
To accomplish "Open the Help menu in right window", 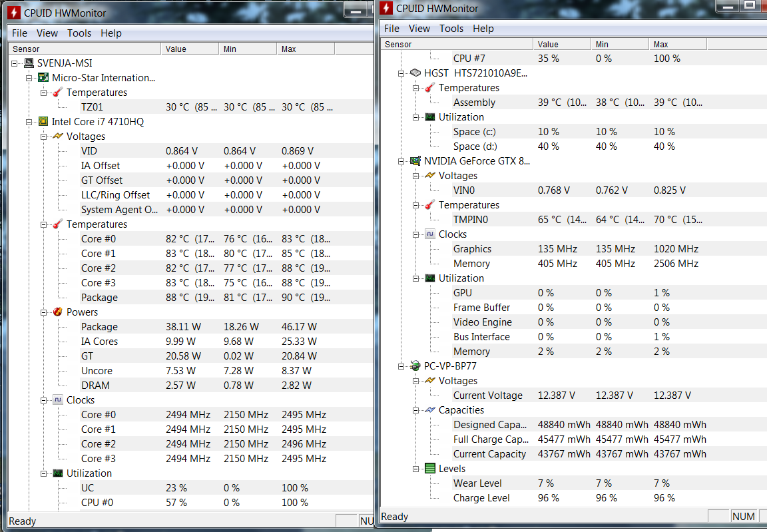I will (x=483, y=29).
